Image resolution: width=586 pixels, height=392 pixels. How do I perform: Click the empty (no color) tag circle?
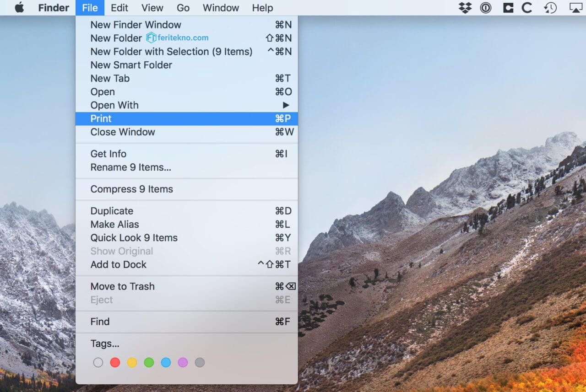tap(98, 363)
